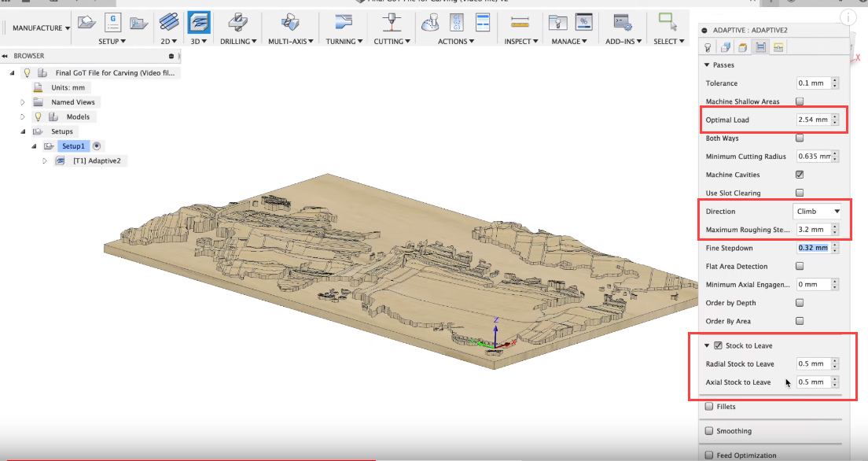
Task: Expand the Models tree node
Action: tap(23, 117)
